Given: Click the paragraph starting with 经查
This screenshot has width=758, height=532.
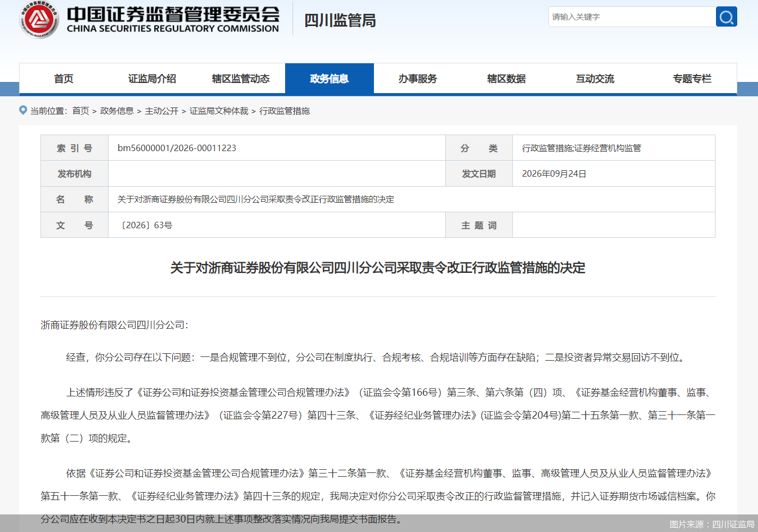Looking at the screenshot, I should point(377,358).
